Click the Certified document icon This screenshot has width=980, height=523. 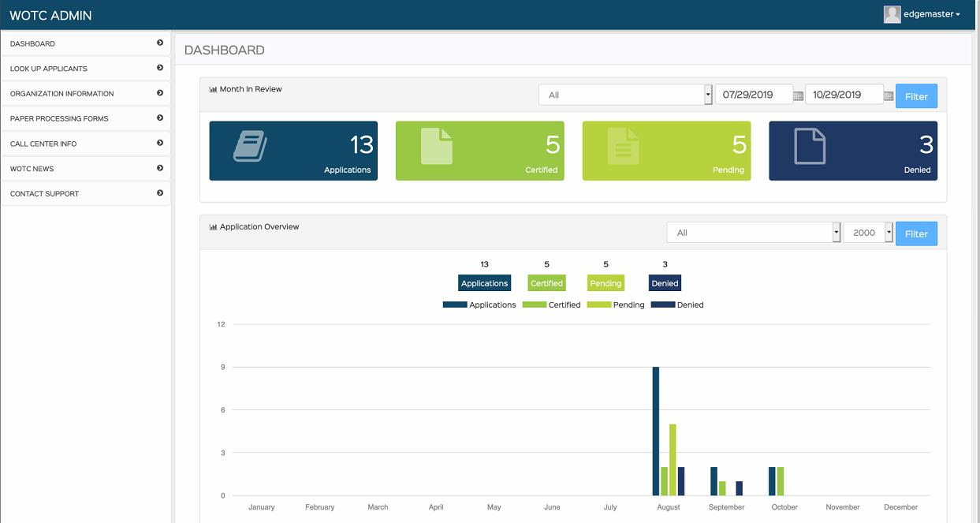click(437, 147)
